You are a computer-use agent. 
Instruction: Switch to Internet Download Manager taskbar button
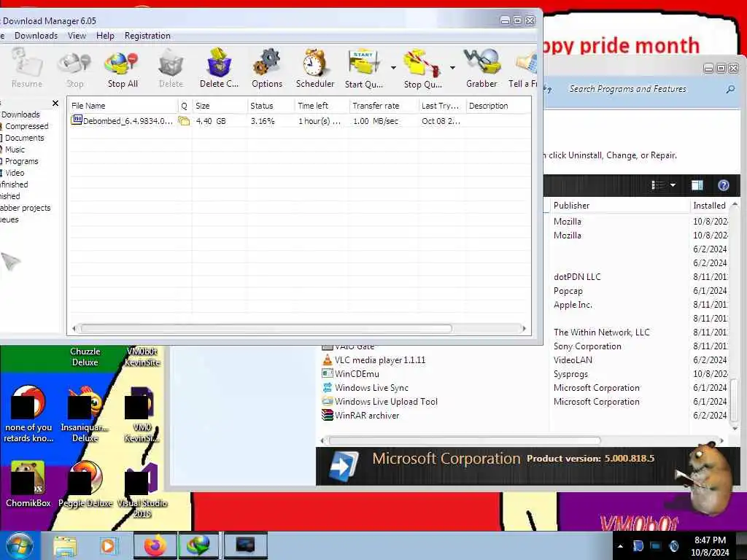point(198,545)
